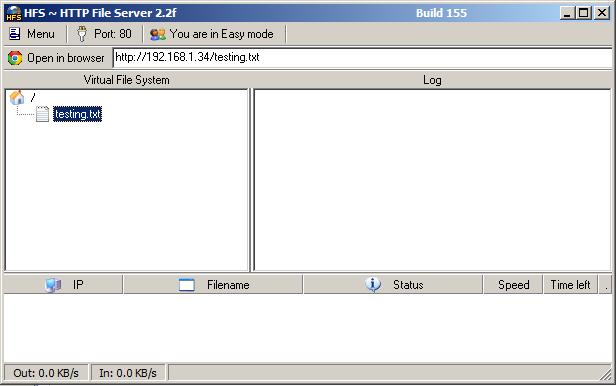Close the HFS window

pos(602,13)
